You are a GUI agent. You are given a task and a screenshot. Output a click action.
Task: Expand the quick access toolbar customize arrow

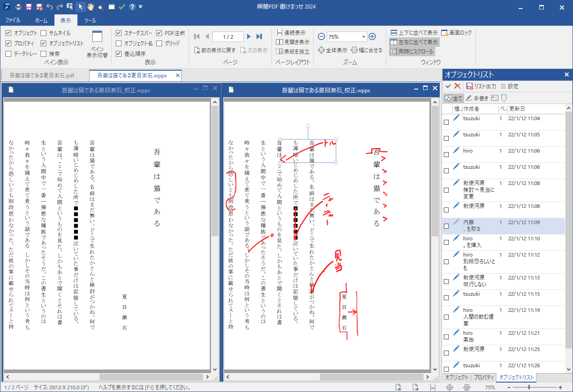click(x=141, y=7)
